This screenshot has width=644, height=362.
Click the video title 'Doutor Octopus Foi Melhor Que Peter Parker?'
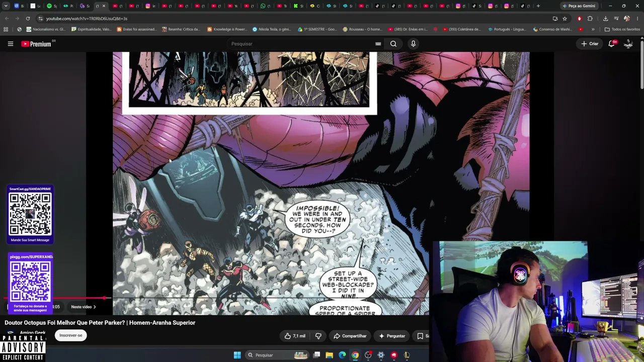pos(100,323)
